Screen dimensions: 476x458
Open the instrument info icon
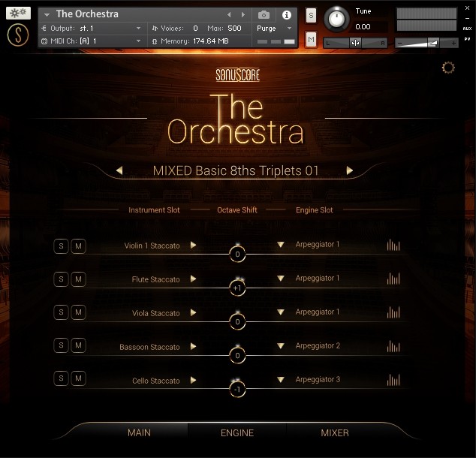[x=286, y=15]
